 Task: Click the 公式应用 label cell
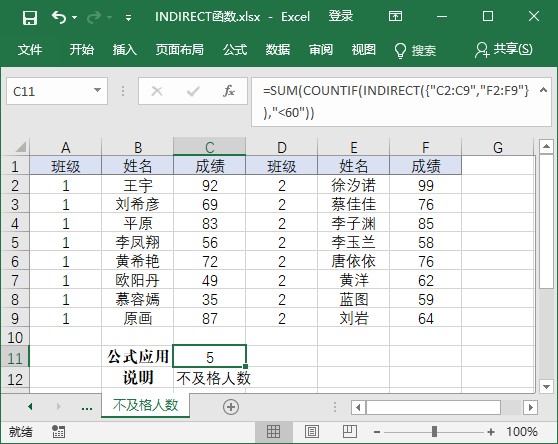(137, 356)
